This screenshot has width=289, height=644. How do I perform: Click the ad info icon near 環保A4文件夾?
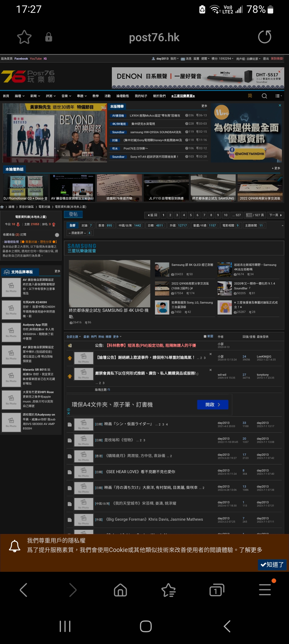(69, 410)
